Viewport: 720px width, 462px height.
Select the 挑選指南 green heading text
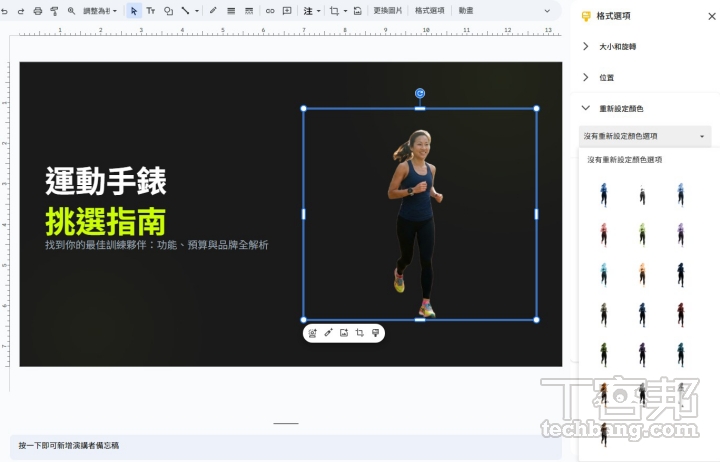(106, 221)
